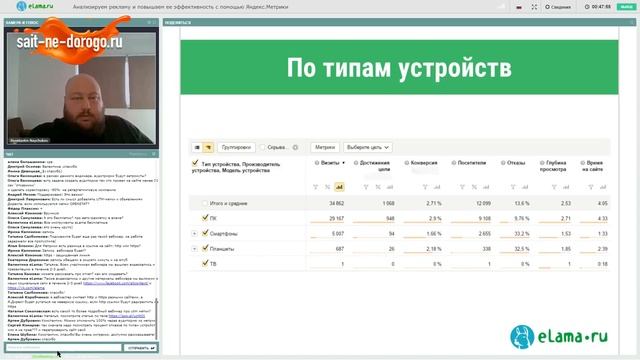Click the percent icon under Достижения цели

click(378, 187)
